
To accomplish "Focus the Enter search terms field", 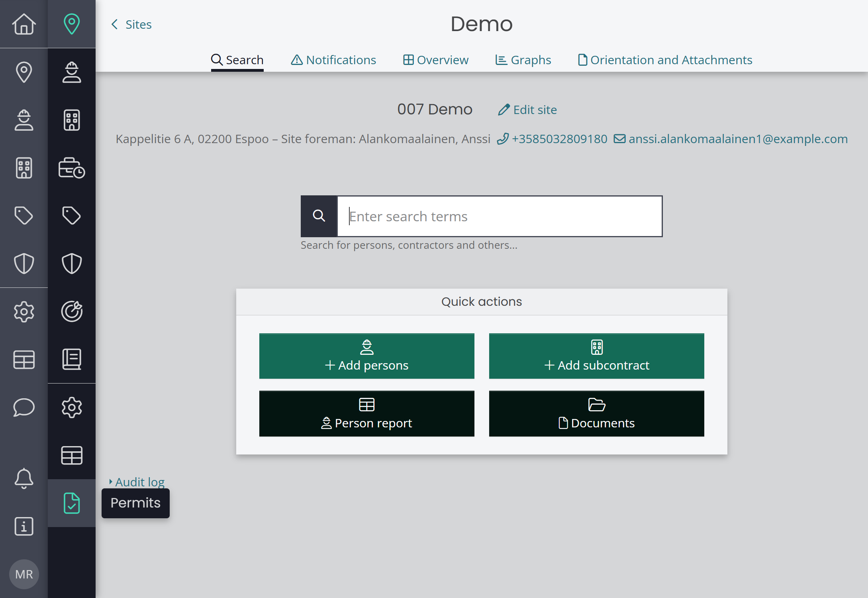I will [x=500, y=216].
